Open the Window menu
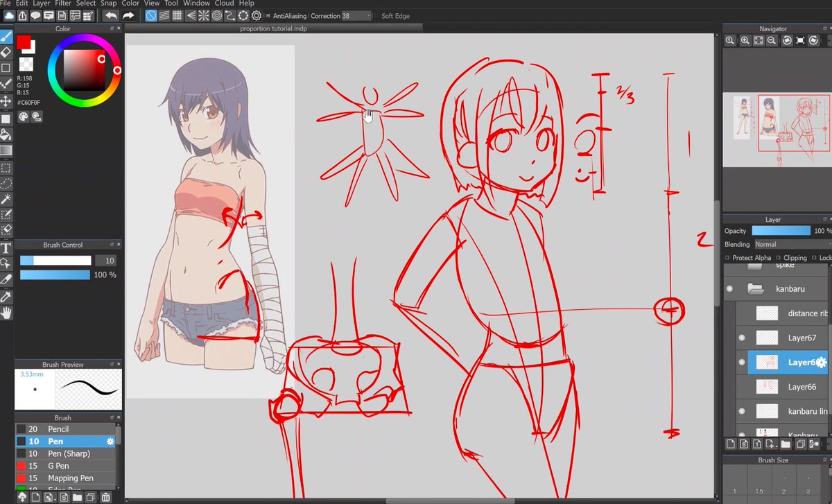This screenshot has width=832, height=504. click(x=196, y=3)
